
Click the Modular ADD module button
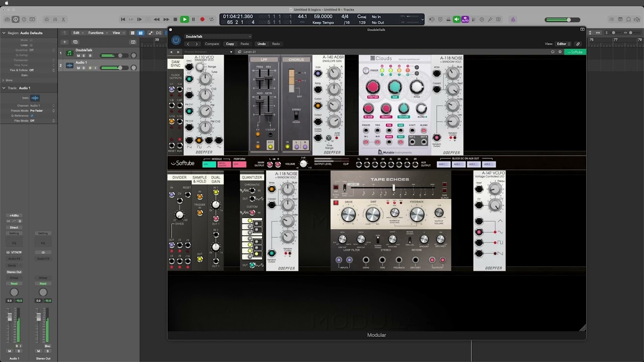pyautogui.click(x=209, y=164)
